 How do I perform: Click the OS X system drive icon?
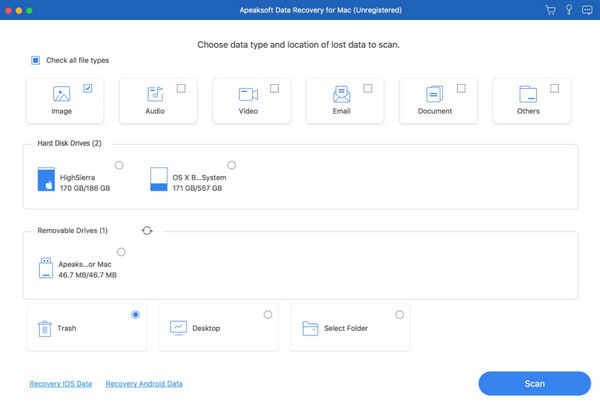pos(158,179)
